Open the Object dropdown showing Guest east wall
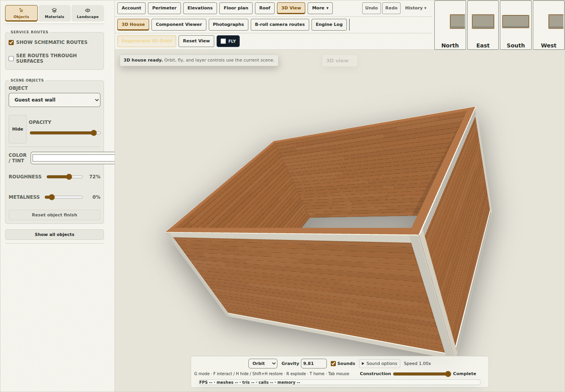This screenshot has height=392, width=565. coord(55,100)
